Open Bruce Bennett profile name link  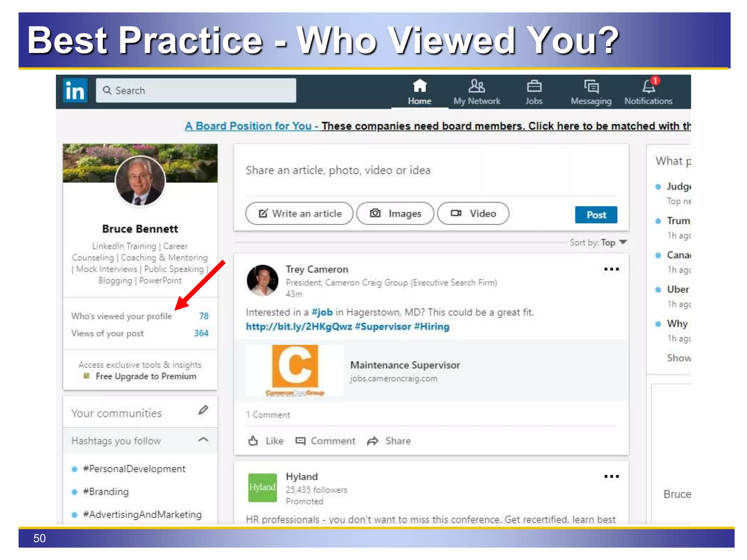point(140,229)
